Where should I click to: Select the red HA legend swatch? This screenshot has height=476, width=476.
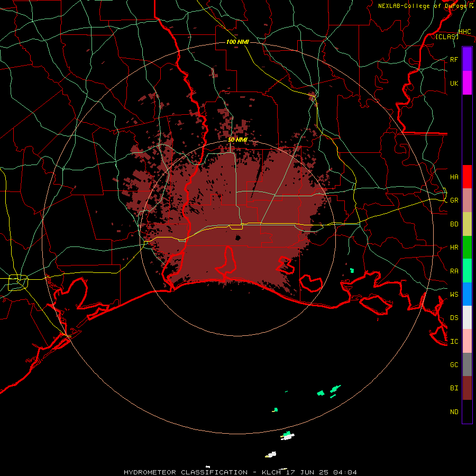[467, 177]
